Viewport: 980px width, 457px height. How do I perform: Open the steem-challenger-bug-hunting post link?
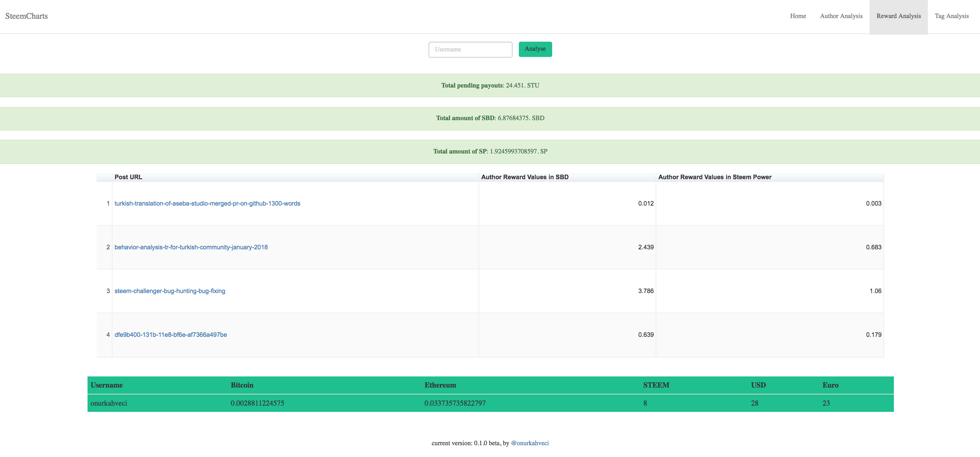coord(170,291)
